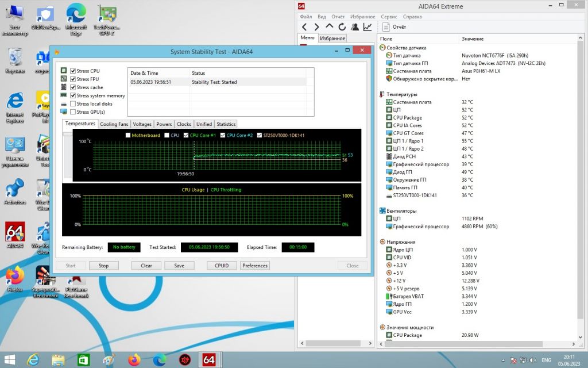The height and width of the screenshot is (368, 588).
Task: Open the graph icon in AIDA64 toolbar
Action: pyautogui.click(x=367, y=27)
